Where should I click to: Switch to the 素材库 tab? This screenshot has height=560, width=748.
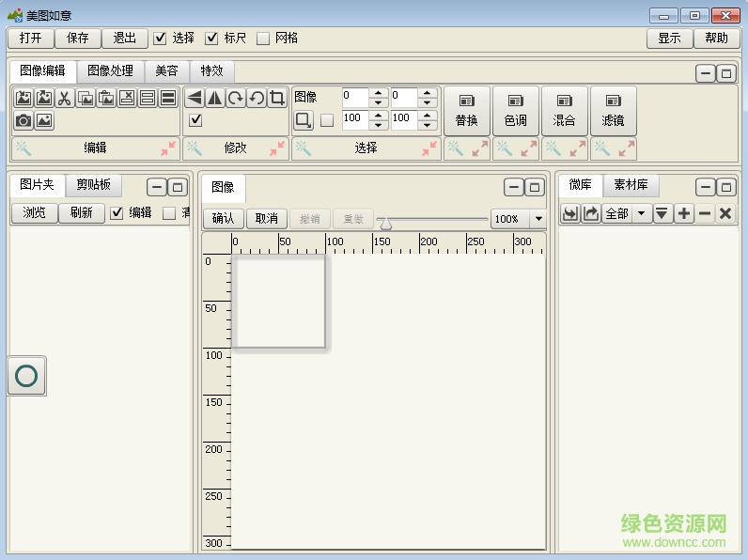[631, 185]
